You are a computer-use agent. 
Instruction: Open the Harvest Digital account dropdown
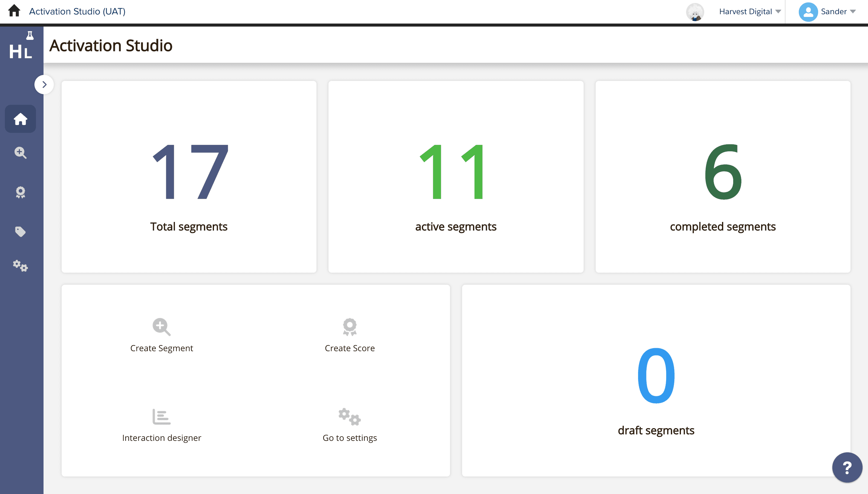(x=750, y=11)
